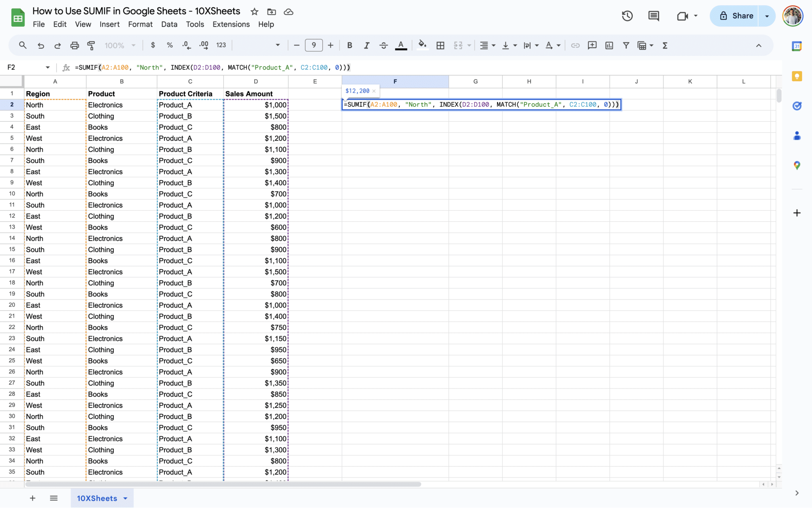
Task: Open the fill color picker
Action: (422, 45)
